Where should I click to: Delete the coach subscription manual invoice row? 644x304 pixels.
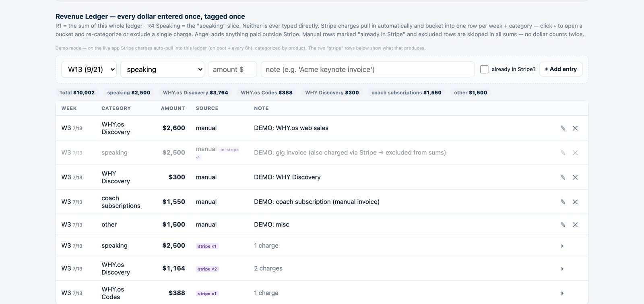coord(575,202)
